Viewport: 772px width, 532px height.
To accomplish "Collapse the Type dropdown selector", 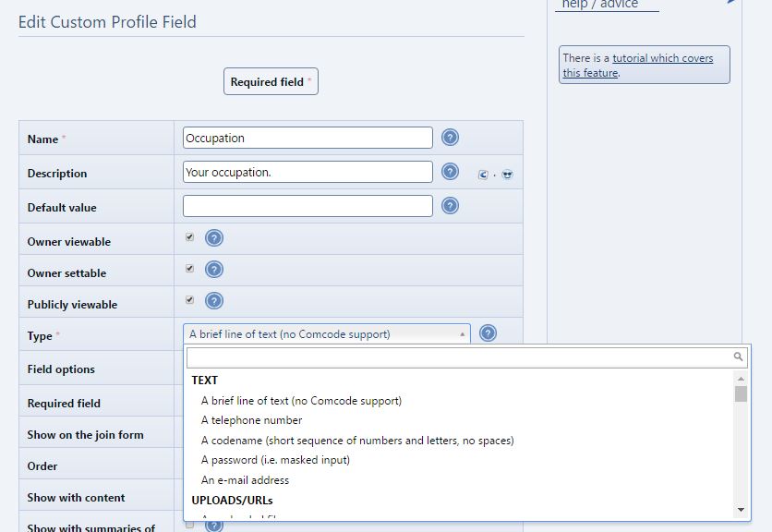I will 326,334.
